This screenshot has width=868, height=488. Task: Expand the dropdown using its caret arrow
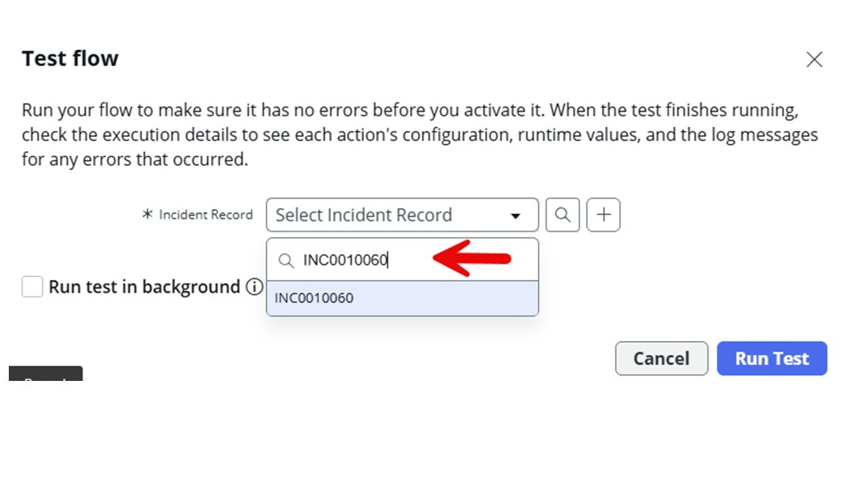click(515, 216)
